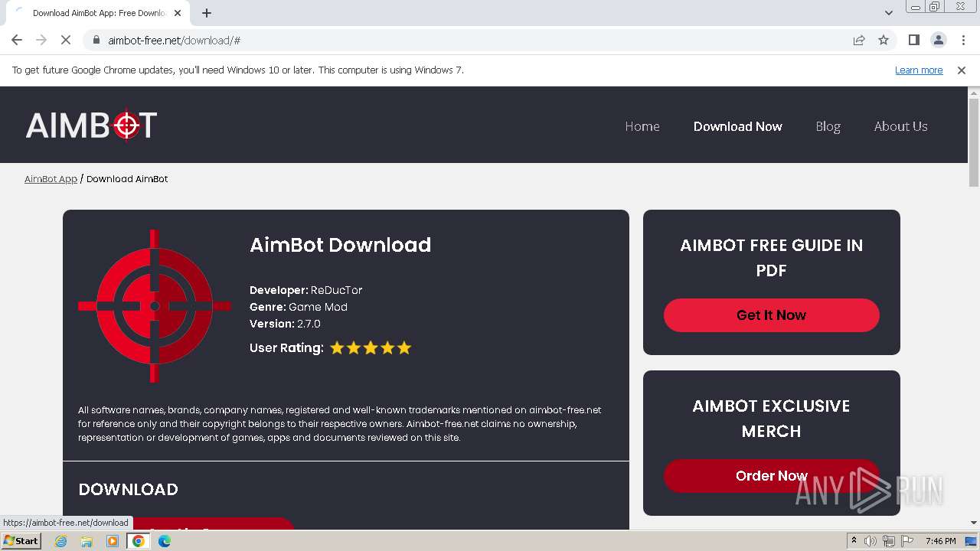Go back using browser back arrow

[17, 40]
